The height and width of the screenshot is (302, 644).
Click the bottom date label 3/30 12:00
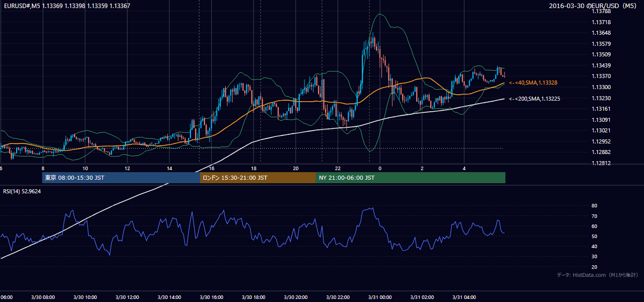pos(127,297)
